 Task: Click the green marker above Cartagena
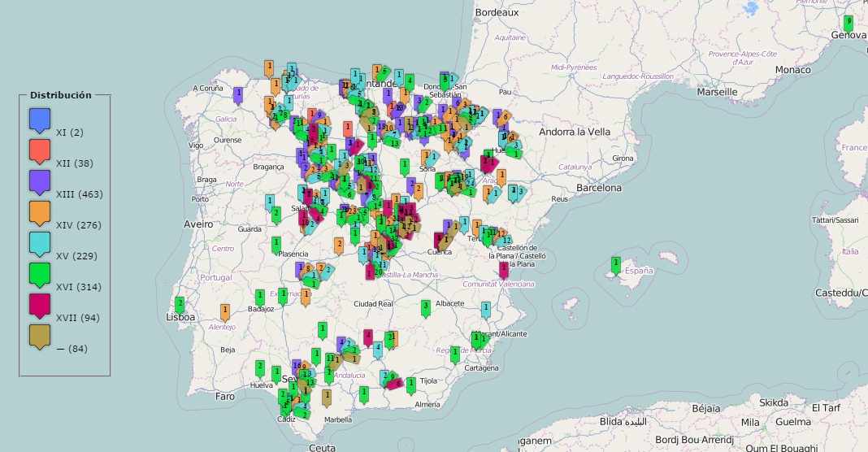pos(456,354)
